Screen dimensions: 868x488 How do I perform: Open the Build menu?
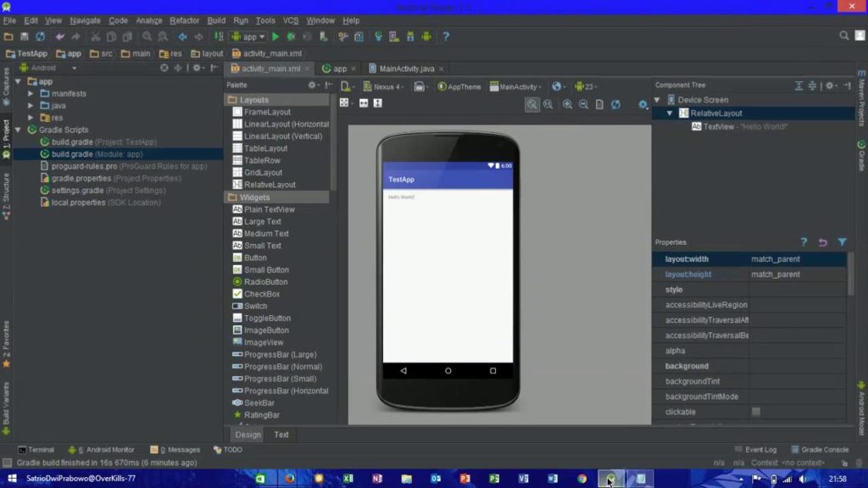(216, 20)
